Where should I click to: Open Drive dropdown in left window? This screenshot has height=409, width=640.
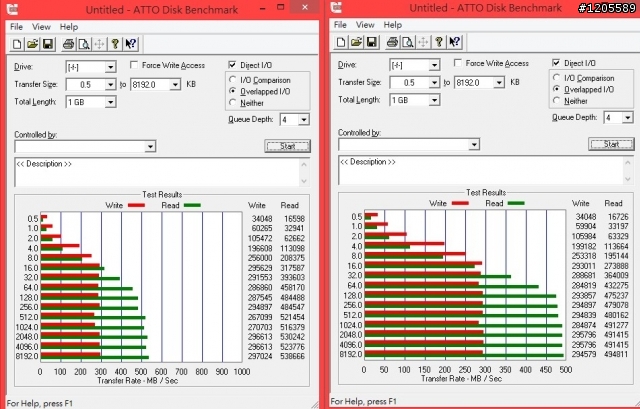[x=110, y=67]
